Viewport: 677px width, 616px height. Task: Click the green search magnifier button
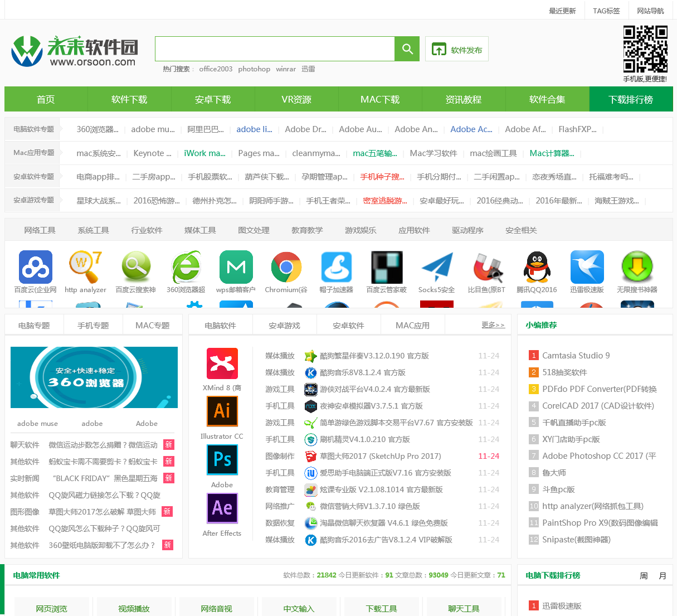coord(407,49)
